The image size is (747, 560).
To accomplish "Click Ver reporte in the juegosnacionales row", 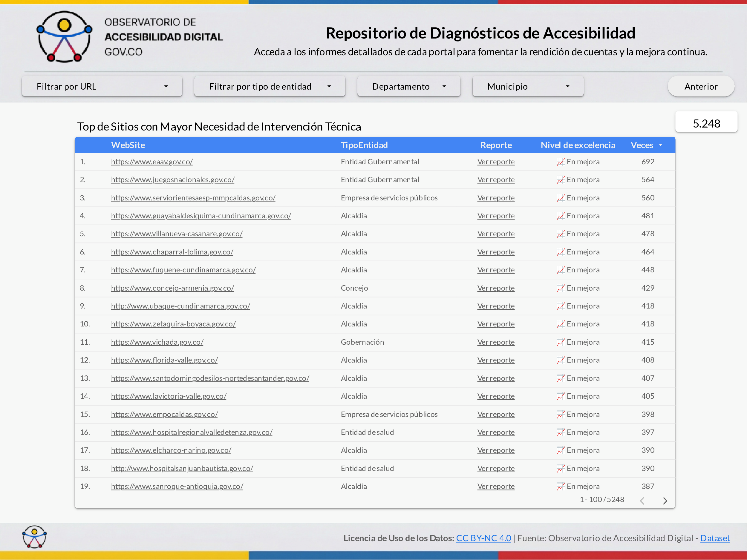I will coord(496,179).
